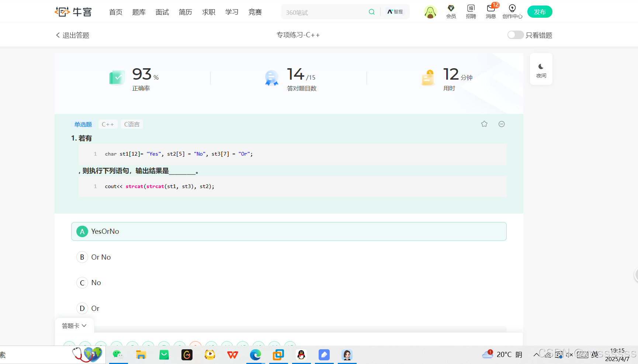Click the C++ tag
Viewport: 638px width, 364px height.
tap(108, 124)
